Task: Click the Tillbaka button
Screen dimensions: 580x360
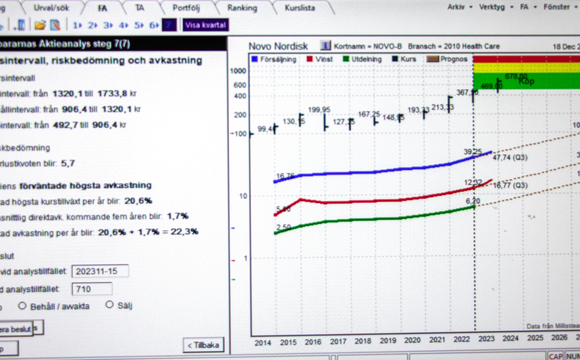Action: [x=203, y=345]
